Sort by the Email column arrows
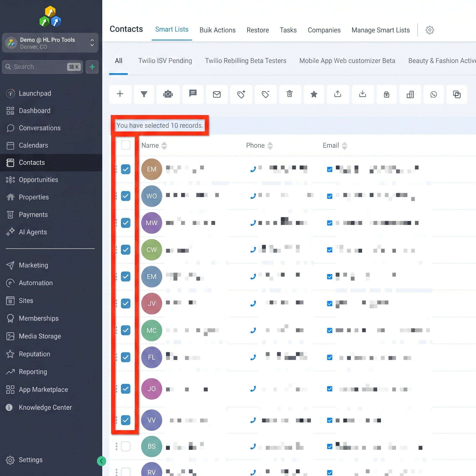Viewport: 476px width, 476px height. tap(344, 145)
